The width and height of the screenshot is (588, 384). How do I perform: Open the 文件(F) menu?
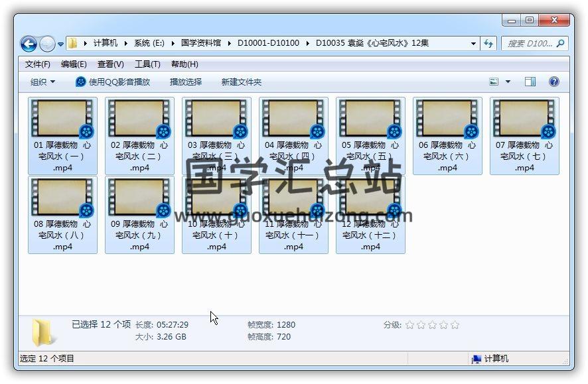click(x=38, y=64)
